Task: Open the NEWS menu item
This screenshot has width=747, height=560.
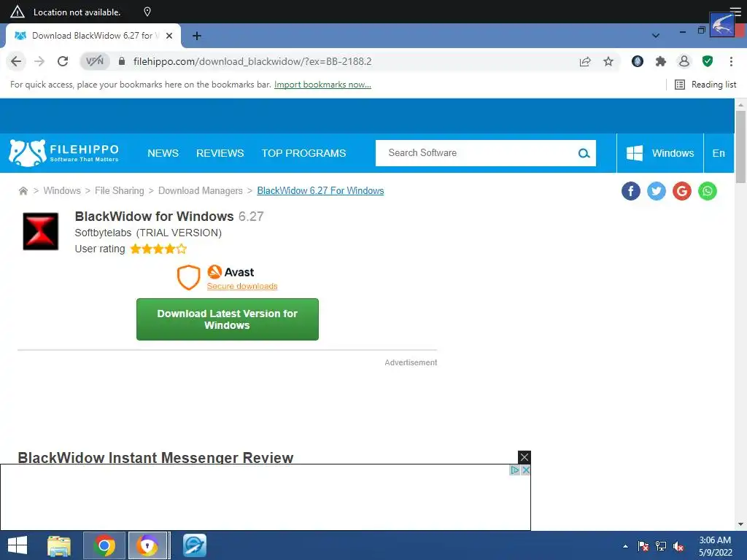Action: tap(163, 153)
